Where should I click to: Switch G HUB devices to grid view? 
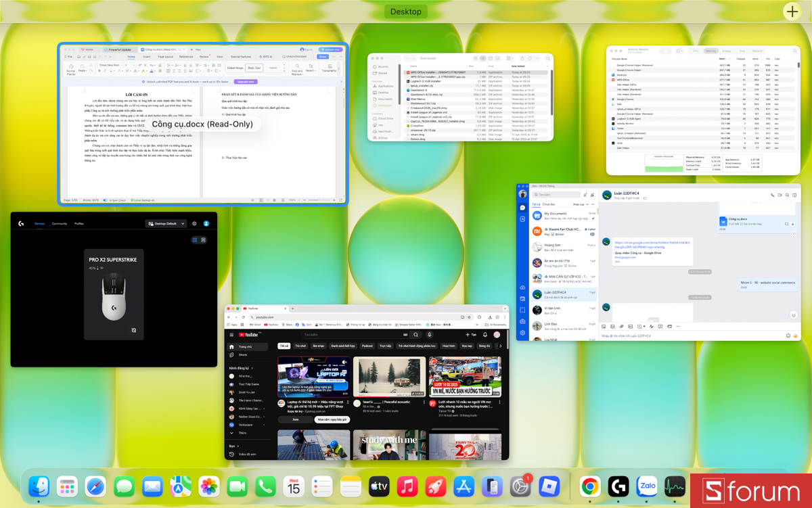click(x=195, y=240)
